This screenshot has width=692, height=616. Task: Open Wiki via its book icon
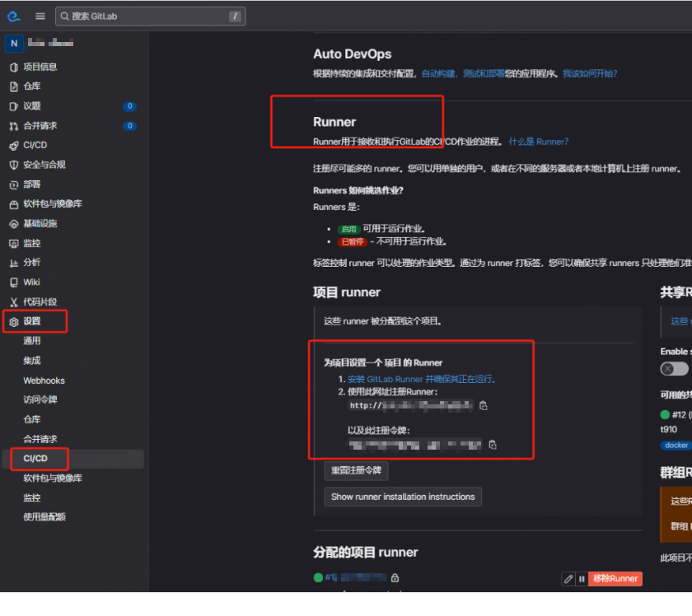(x=14, y=282)
